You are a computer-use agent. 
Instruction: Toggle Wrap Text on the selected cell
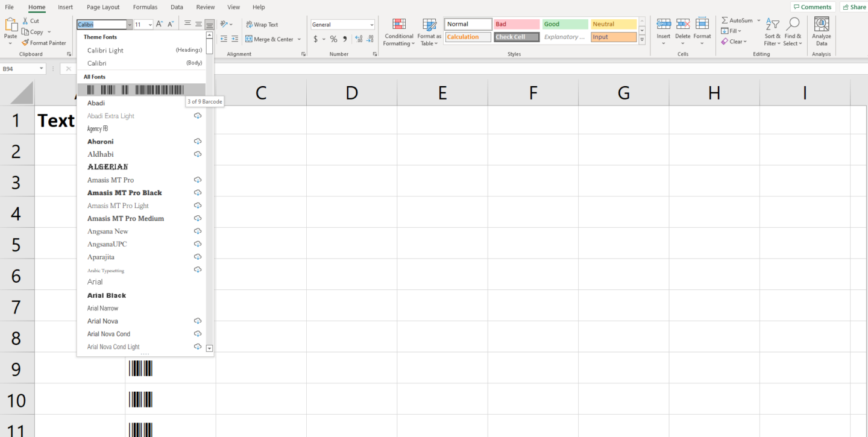[262, 25]
